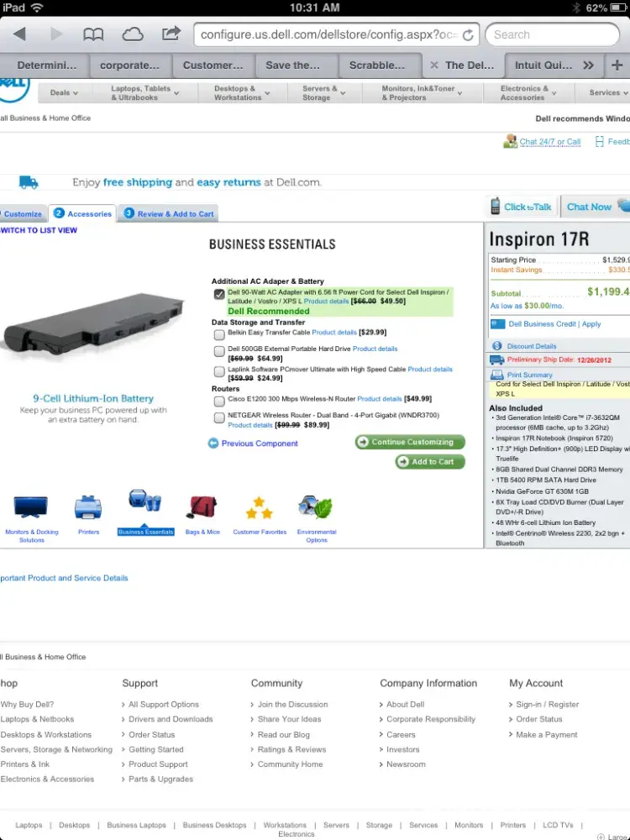Click SWITCH TO LIST VIEW link
Image resolution: width=630 pixels, height=840 pixels.
tap(39, 230)
